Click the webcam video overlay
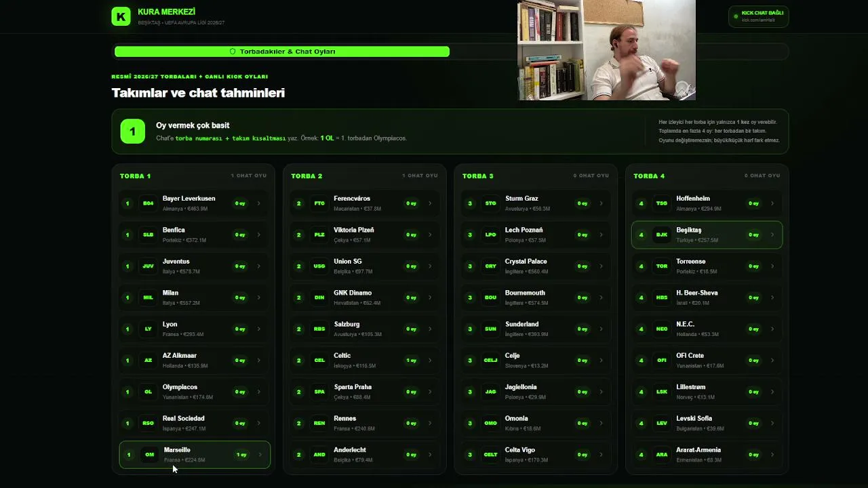 pyautogui.click(x=607, y=50)
